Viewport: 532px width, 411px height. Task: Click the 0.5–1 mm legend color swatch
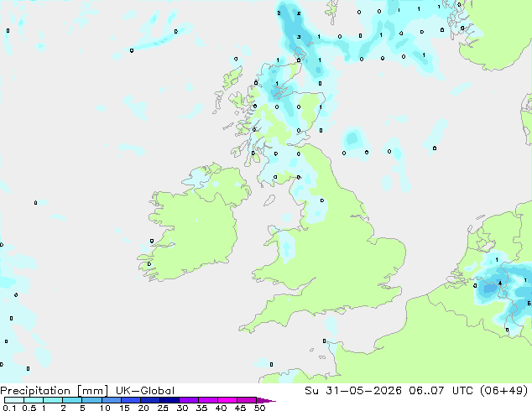pyautogui.click(x=34, y=400)
